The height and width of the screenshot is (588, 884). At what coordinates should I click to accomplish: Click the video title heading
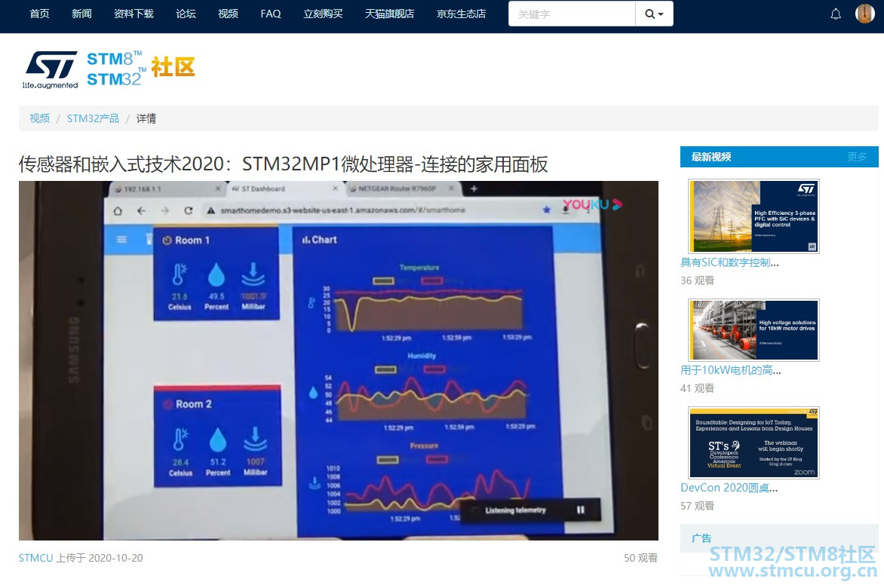pos(283,164)
